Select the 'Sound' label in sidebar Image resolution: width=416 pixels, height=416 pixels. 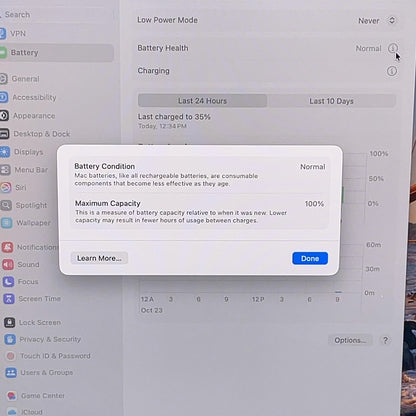28,265
